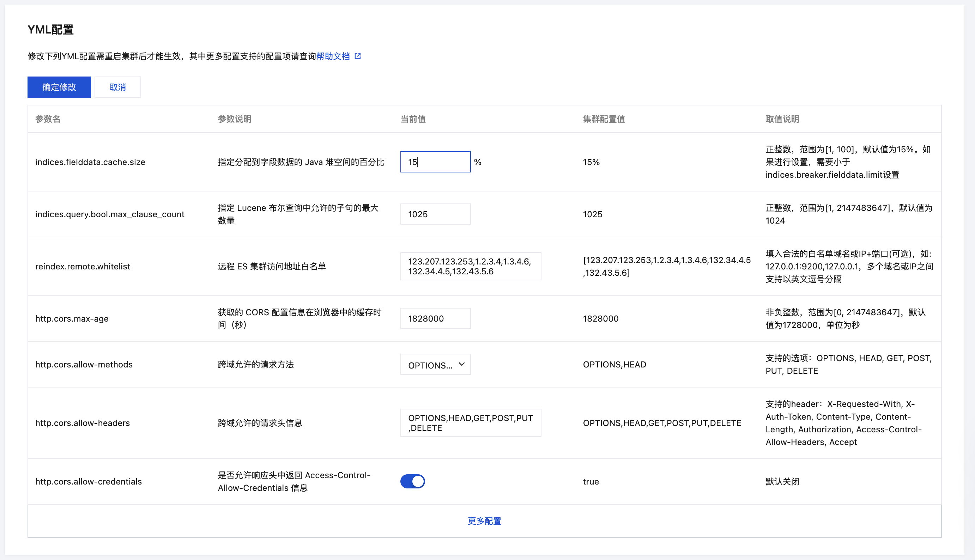Click the indices.fielddata.cache.size parameter name
The width and height of the screenshot is (975, 560).
(x=90, y=162)
